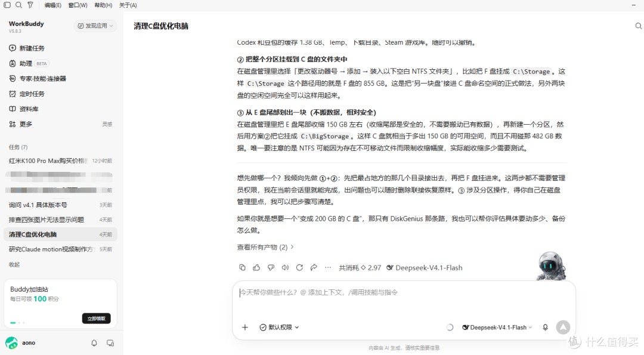Open task 研究Claude motion视频制作
644x355 pixels.
[60, 249]
